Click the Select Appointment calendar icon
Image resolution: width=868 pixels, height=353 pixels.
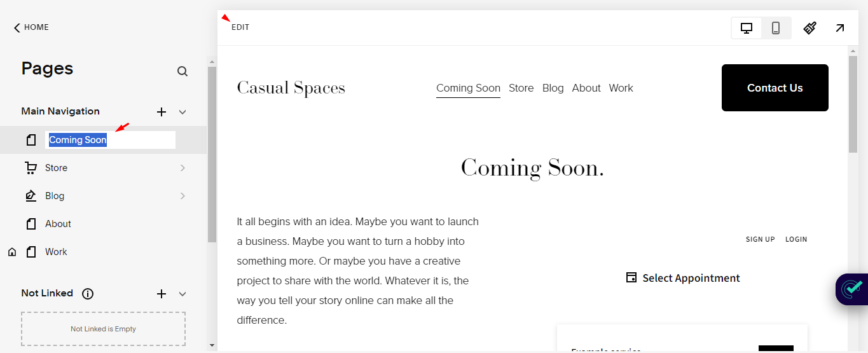click(x=631, y=278)
